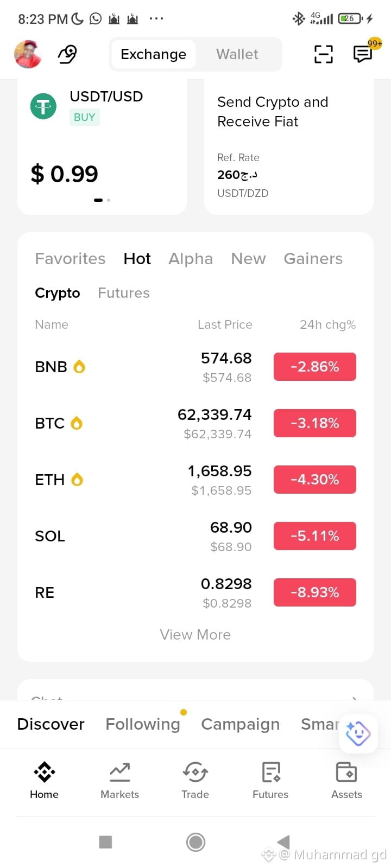Expand the Chat card chevron
Image resolution: width=391 pixels, height=868 pixels.
pyautogui.click(x=355, y=698)
